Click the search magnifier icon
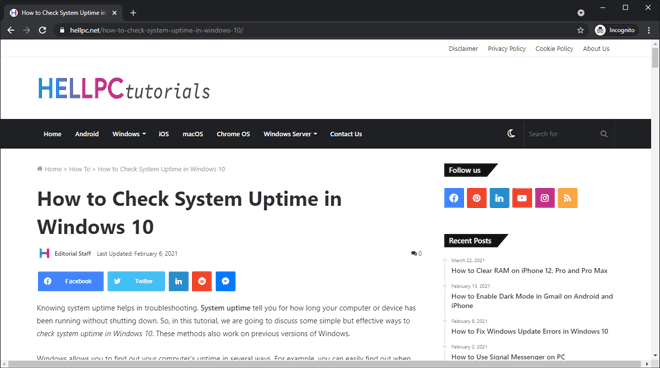Screen dimensions: 660x368 coord(604,134)
